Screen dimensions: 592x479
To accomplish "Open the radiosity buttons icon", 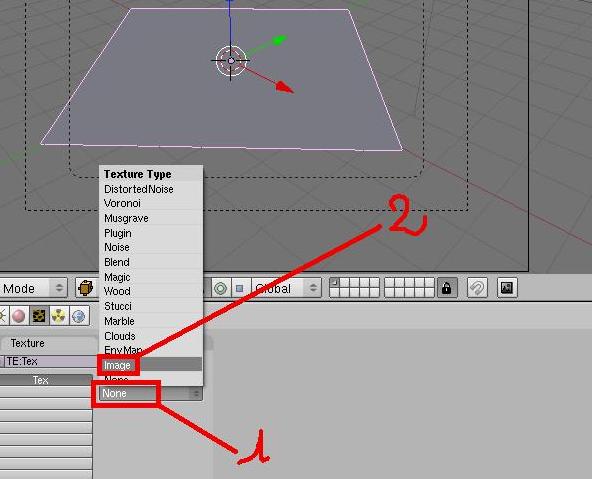I will click(59, 316).
